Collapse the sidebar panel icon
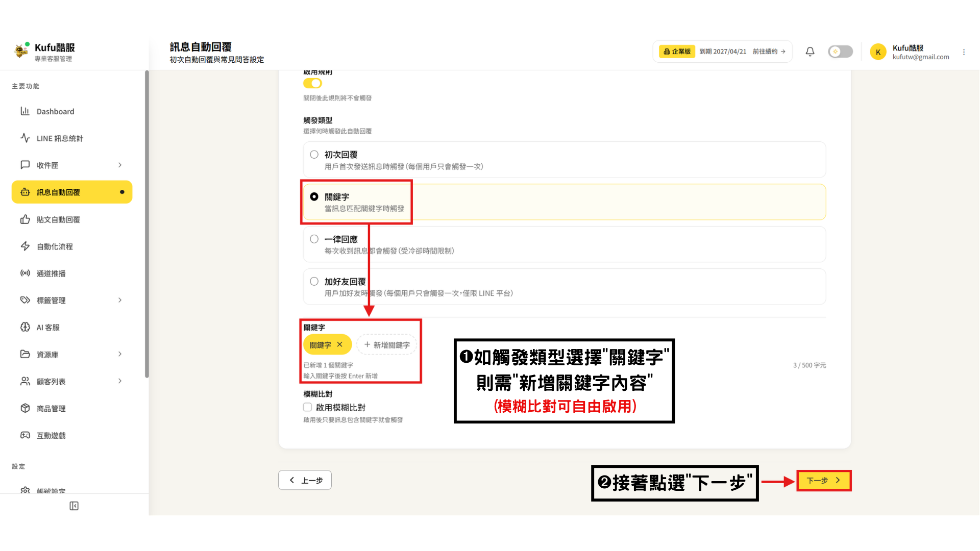Image resolution: width=980 pixels, height=551 pixels. [x=74, y=506]
